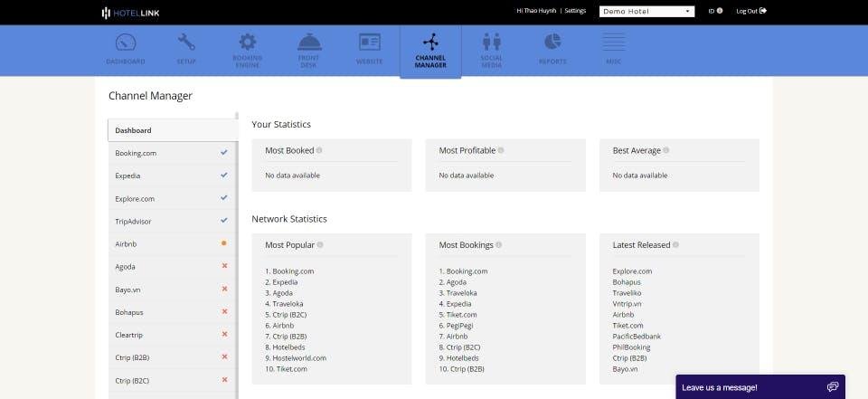
Task: Open Social Media people icon
Action: click(492, 43)
